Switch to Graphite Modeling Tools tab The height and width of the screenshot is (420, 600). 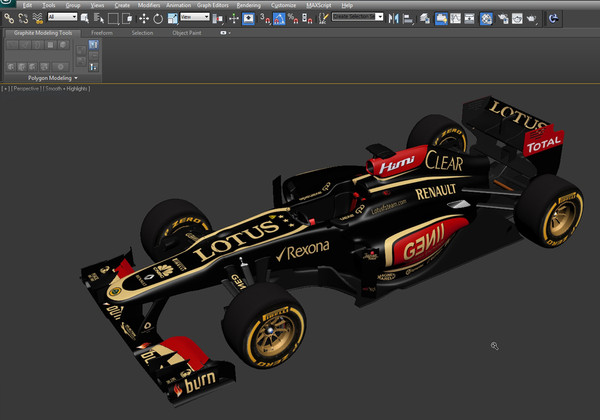[43, 33]
